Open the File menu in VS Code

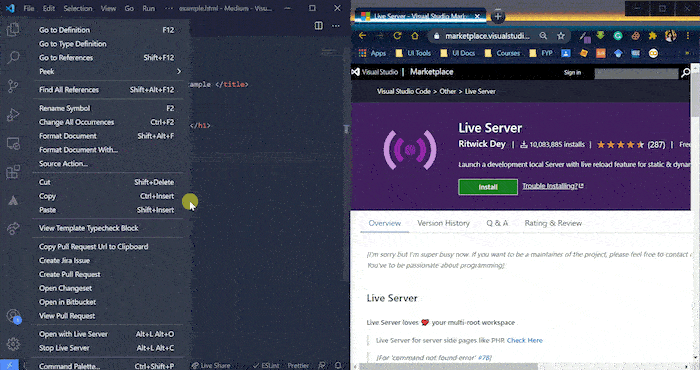pos(29,8)
